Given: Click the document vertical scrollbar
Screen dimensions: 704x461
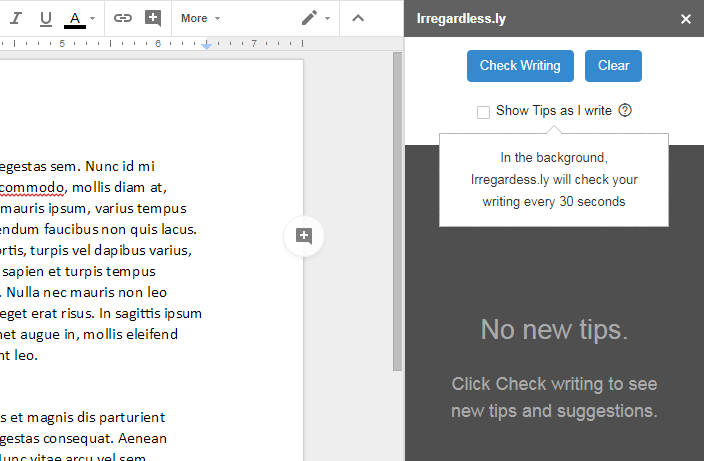Looking at the screenshot, I should tap(397, 211).
